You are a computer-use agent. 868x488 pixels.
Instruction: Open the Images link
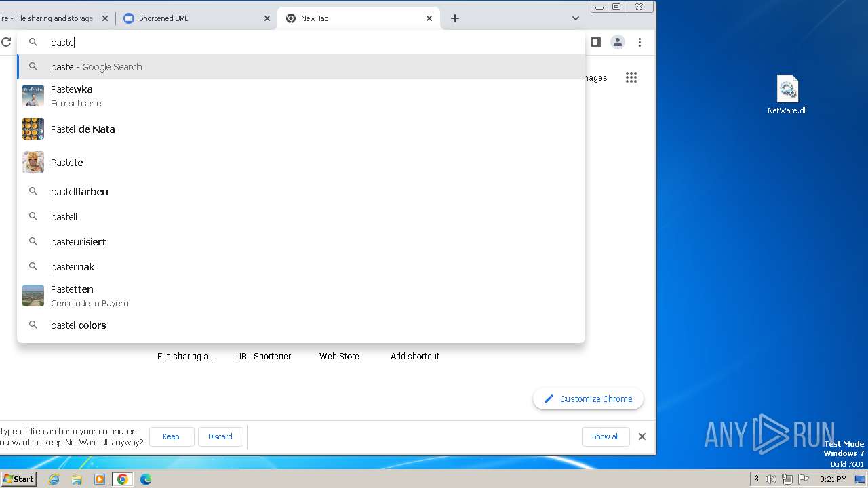[x=595, y=77]
